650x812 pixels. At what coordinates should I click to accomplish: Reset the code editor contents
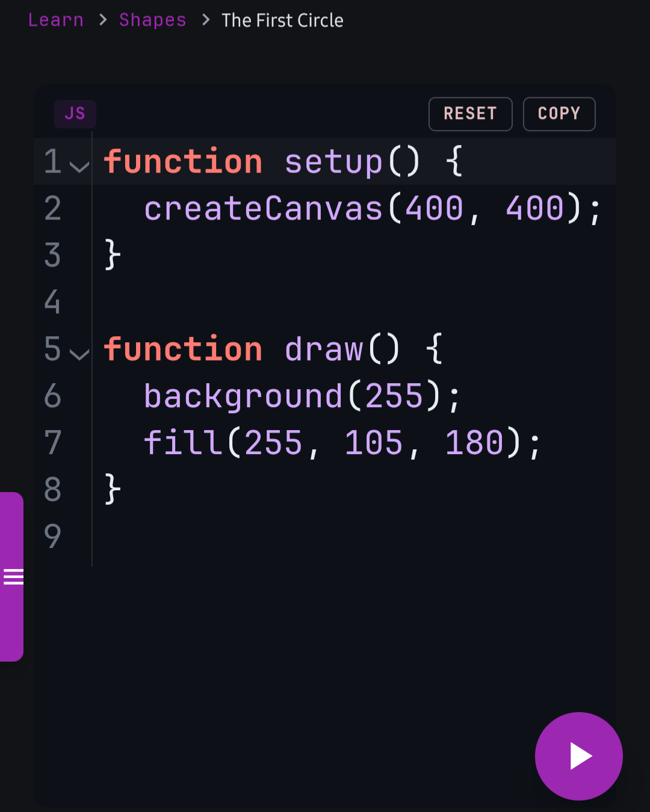470,114
